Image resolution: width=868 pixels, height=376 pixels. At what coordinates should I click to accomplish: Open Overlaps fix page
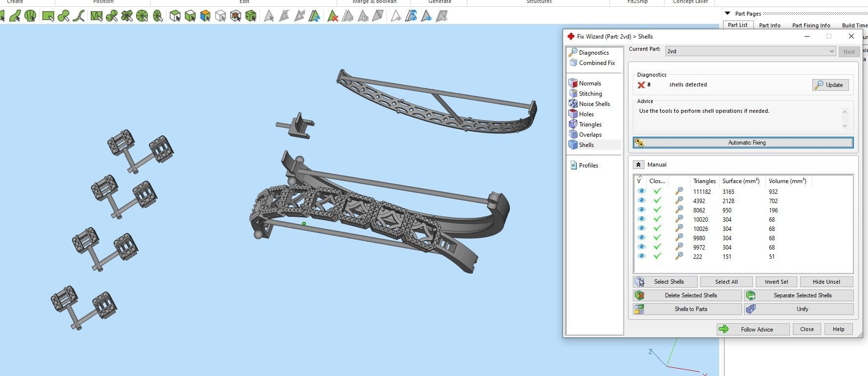coord(590,135)
